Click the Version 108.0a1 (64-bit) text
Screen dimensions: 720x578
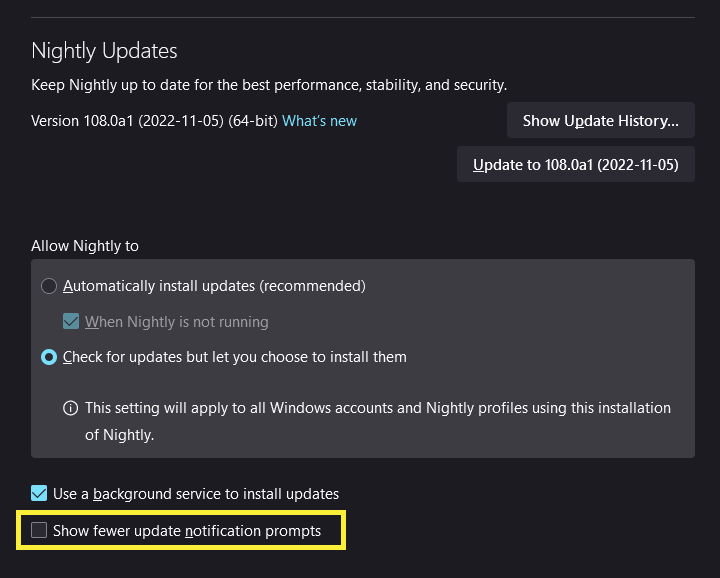(x=154, y=121)
